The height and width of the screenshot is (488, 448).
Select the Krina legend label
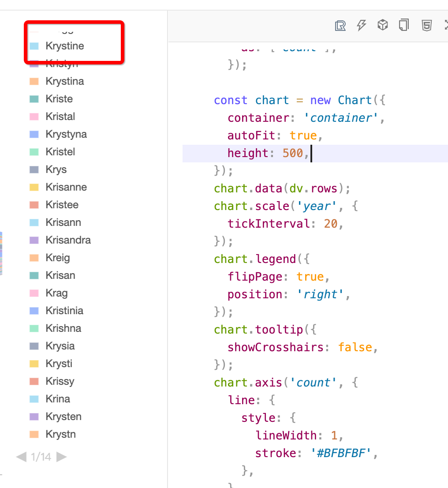coord(58,399)
